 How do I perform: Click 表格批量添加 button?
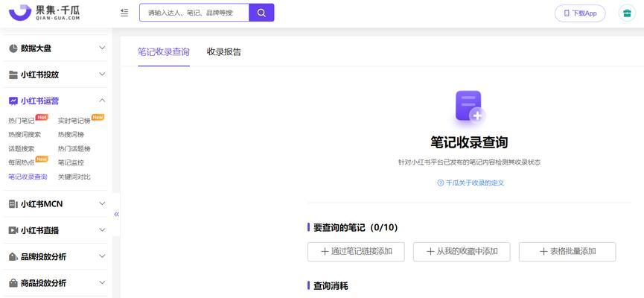[x=567, y=252]
